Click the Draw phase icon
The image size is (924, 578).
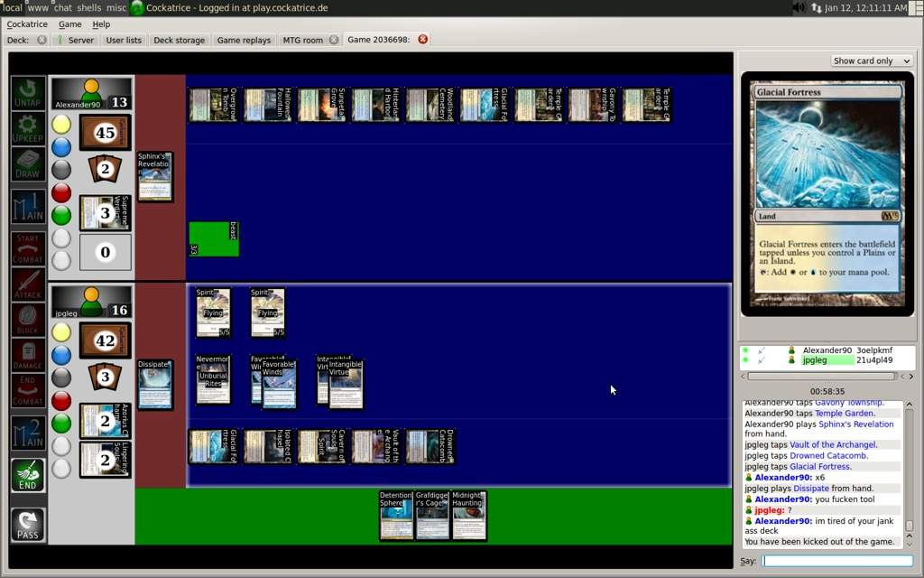28,164
